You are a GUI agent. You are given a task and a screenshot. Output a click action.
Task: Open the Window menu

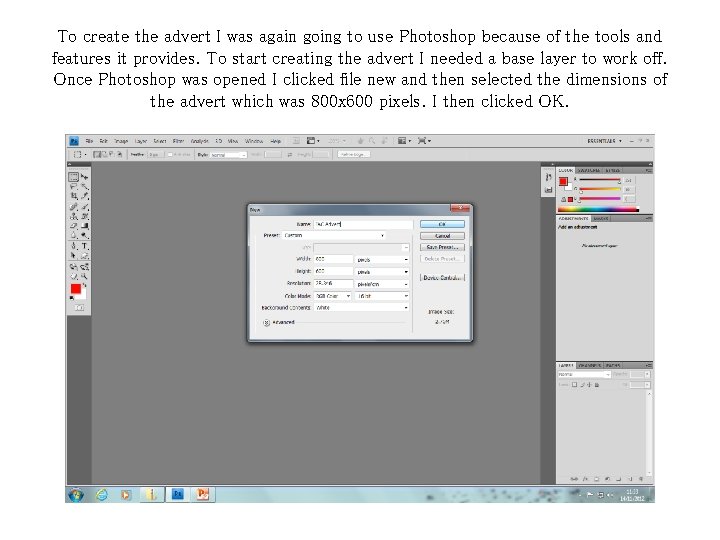(x=254, y=141)
